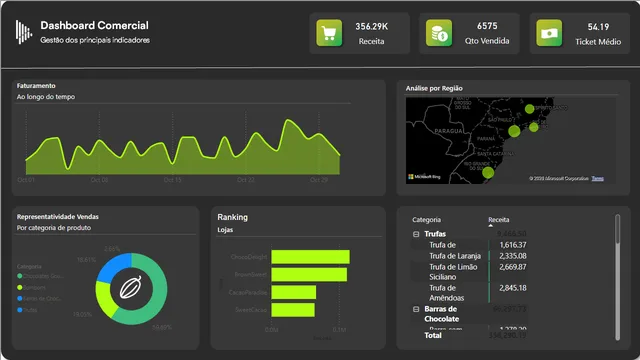The height and width of the screenshot is (360, 640).
Task: Click the Microsoft Bing logo on the map
Action: (424, 177)
